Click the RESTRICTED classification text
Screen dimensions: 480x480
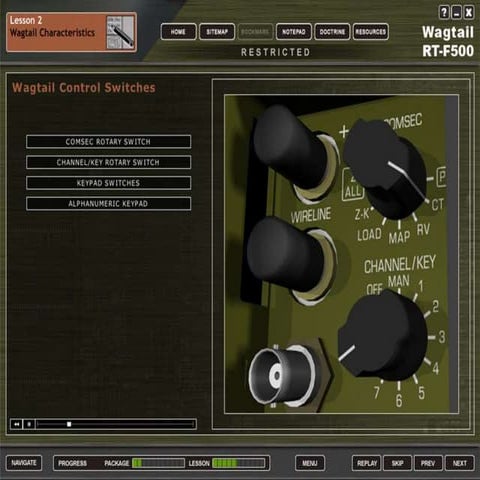[x=276, y=52]
